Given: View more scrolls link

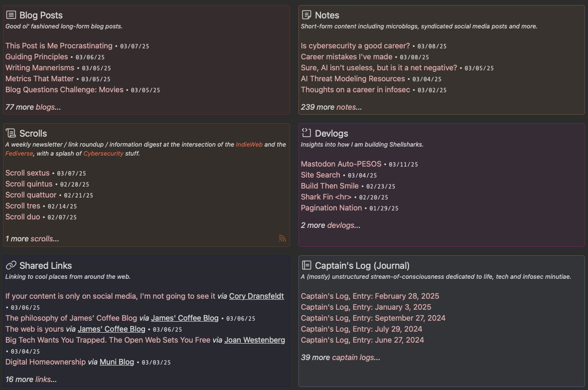Looking at the screenshot, I should pos(42,239).
